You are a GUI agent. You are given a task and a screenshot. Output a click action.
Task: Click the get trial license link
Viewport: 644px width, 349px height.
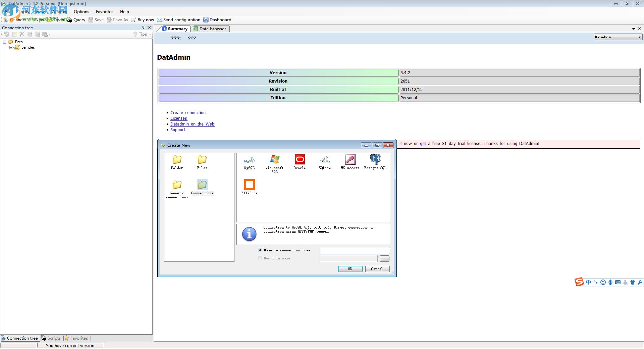click(x=423, y=144)
